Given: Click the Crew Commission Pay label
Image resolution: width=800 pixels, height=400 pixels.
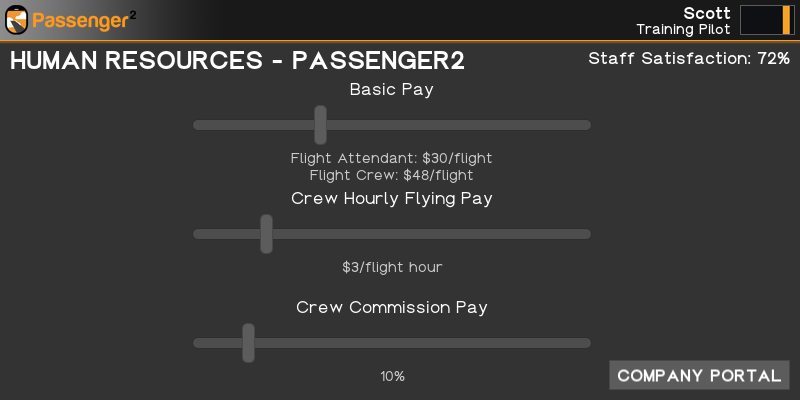Looking at the screenshot, I should (391, 307).
